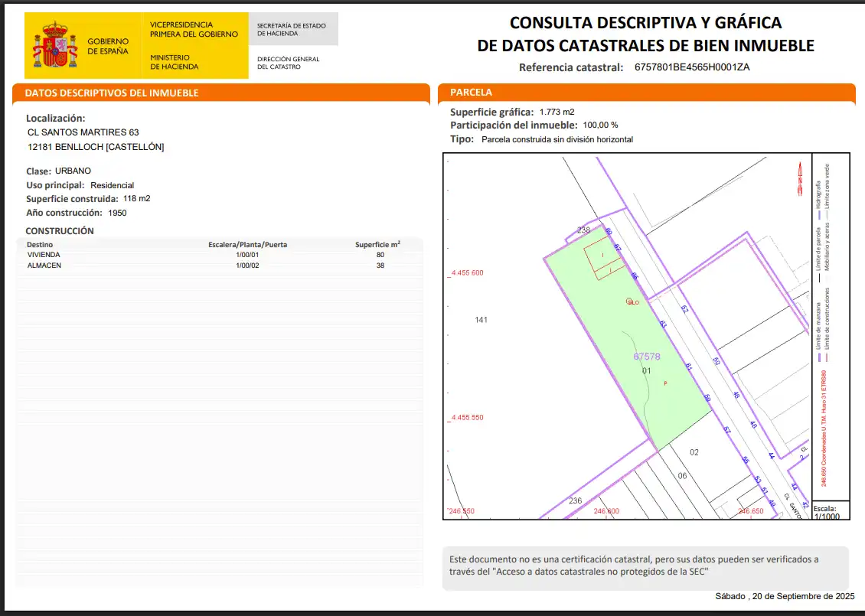Click 'VICEPRESIDENCIA PRIMERA DEL GOBIERNO' text

point(194,29)
